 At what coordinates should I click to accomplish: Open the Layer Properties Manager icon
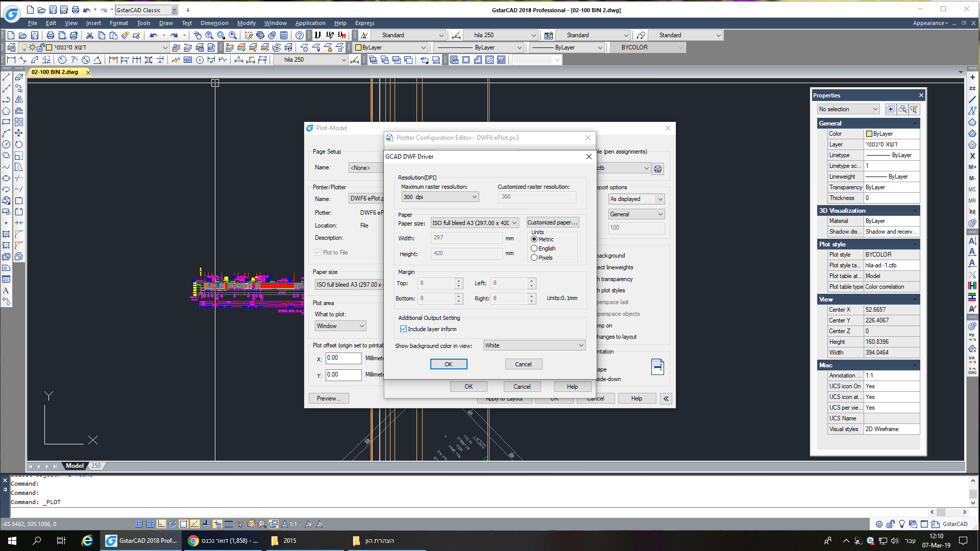(11, 47)
